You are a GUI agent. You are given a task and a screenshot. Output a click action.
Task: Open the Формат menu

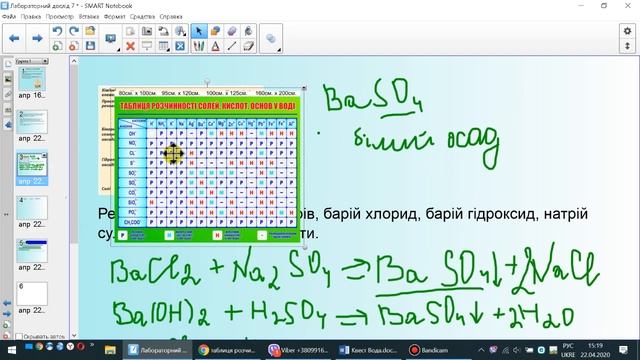pos(114,17)
